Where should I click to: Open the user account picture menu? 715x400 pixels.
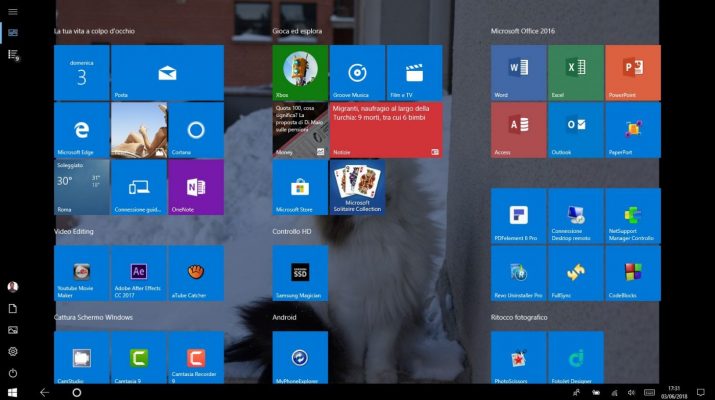coord(13,286)
